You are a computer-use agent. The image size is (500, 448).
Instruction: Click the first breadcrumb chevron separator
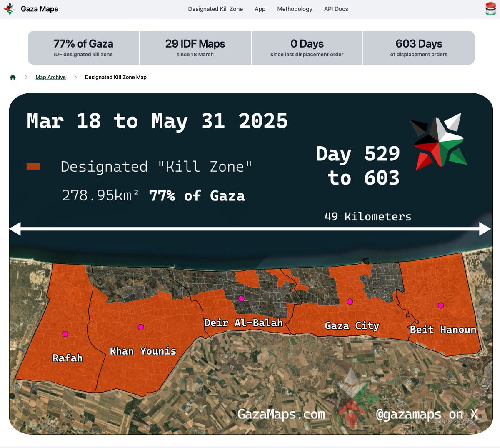[26, 77]
